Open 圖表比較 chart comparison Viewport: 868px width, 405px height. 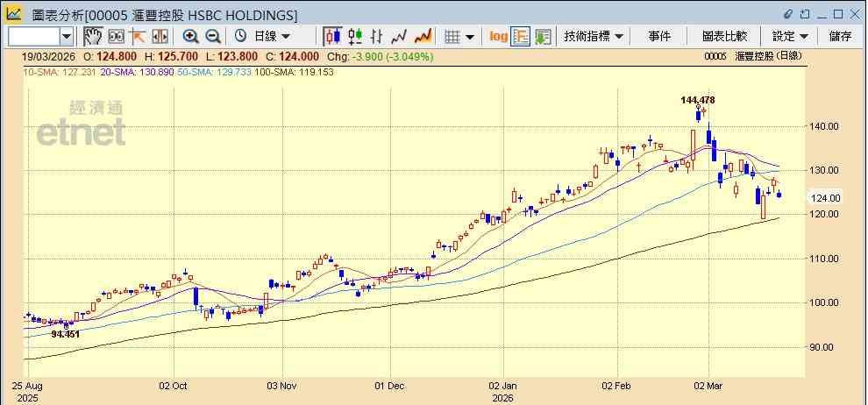(x=724, y=37)
